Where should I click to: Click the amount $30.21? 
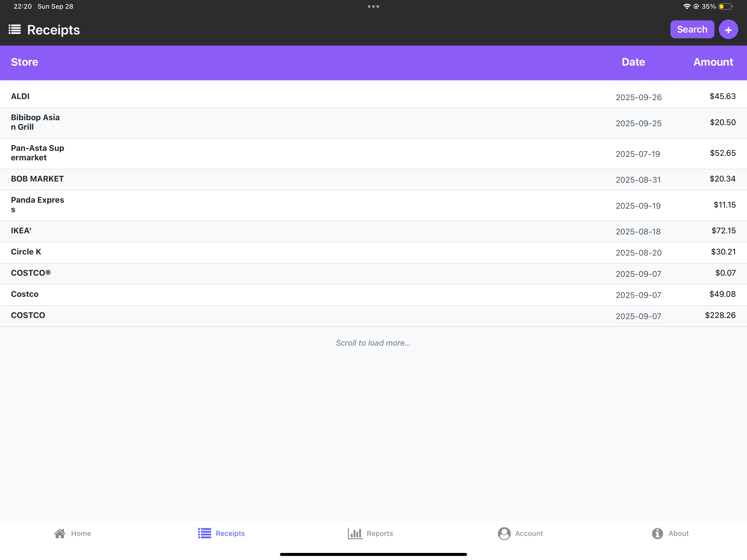(723, 252)
